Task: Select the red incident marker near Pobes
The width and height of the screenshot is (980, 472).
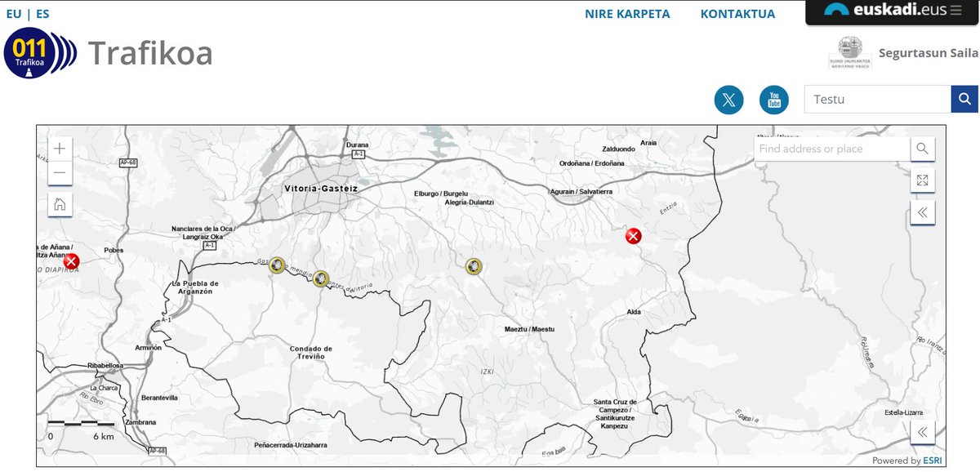Action: pos(70,262)
